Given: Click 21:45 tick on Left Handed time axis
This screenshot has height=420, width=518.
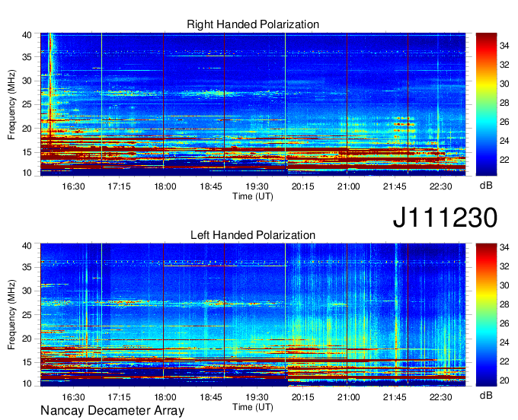Looking at the screenshot, I should pos(395,397).
